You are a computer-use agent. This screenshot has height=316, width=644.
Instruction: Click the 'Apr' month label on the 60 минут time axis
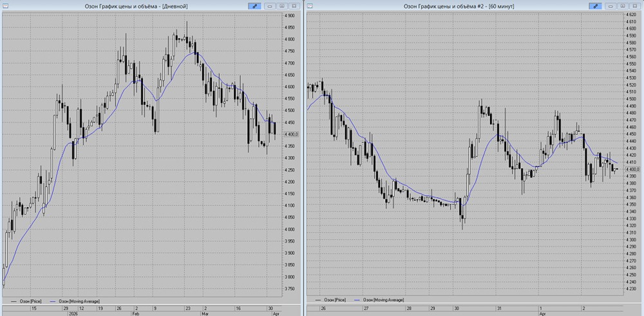[x=543, y=313]
